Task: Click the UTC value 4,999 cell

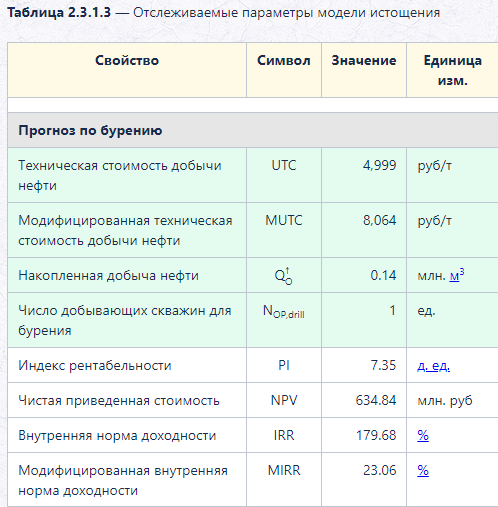Action: (x=364, y=175)
